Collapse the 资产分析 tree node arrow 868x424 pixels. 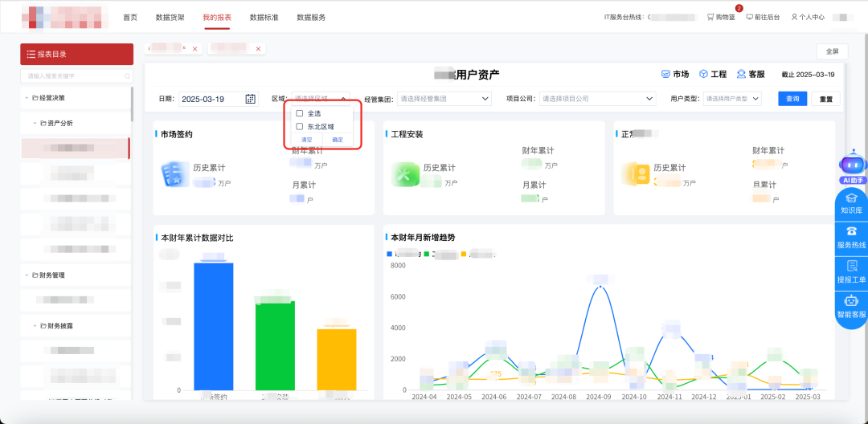pos(35,124)
